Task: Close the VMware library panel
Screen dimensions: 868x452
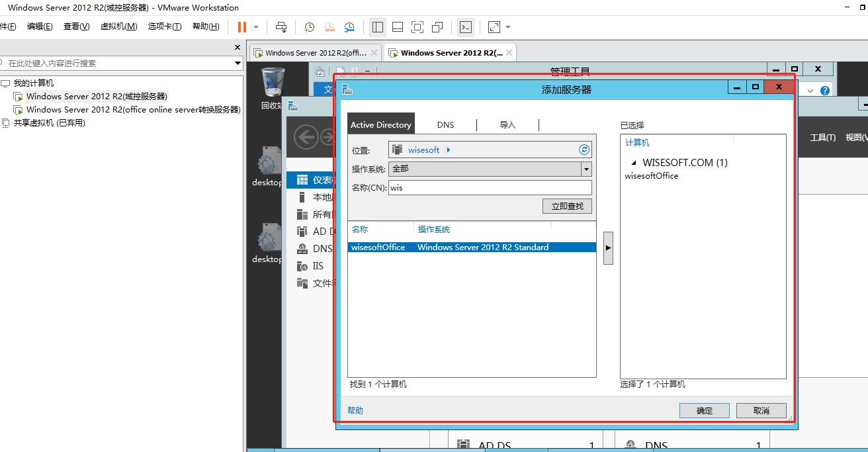Action: tap(238, 48)
